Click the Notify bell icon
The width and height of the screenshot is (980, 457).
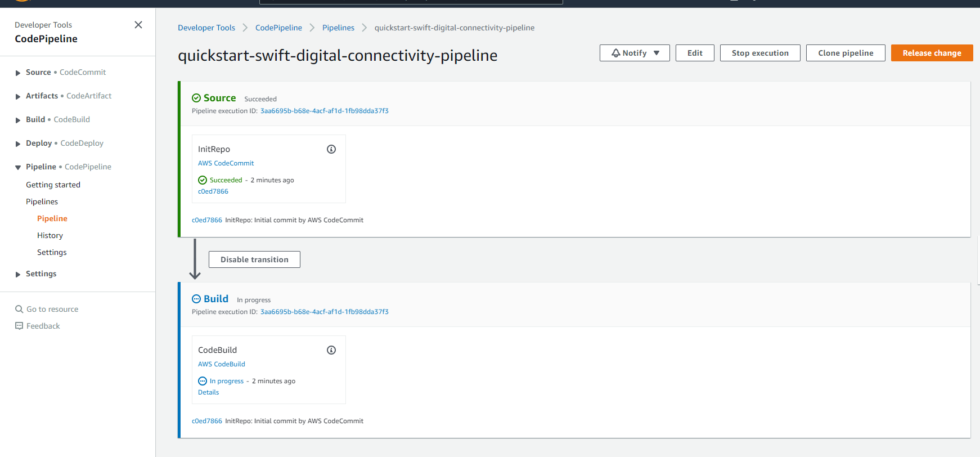coord(616,53)
